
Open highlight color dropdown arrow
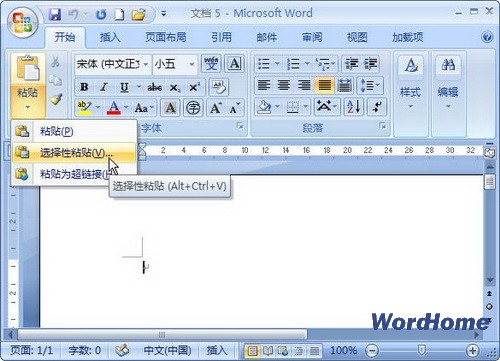pos(98,107)
